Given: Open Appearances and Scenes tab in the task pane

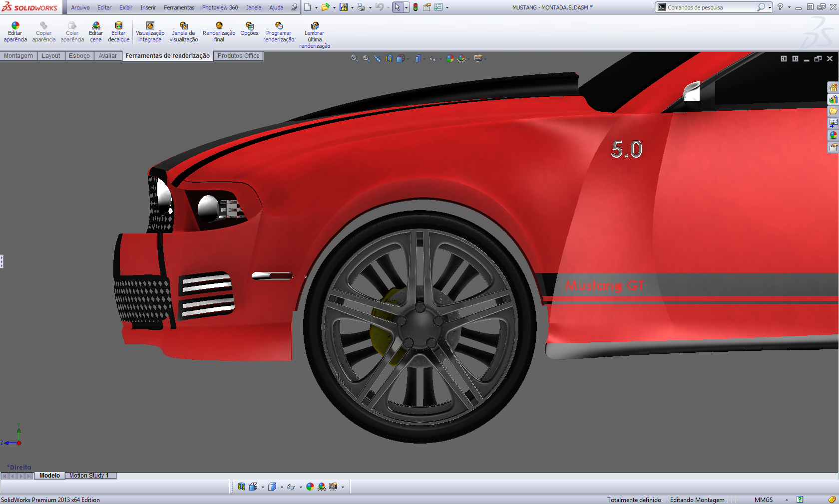Looking at the screenshot, I should (833, 135).
